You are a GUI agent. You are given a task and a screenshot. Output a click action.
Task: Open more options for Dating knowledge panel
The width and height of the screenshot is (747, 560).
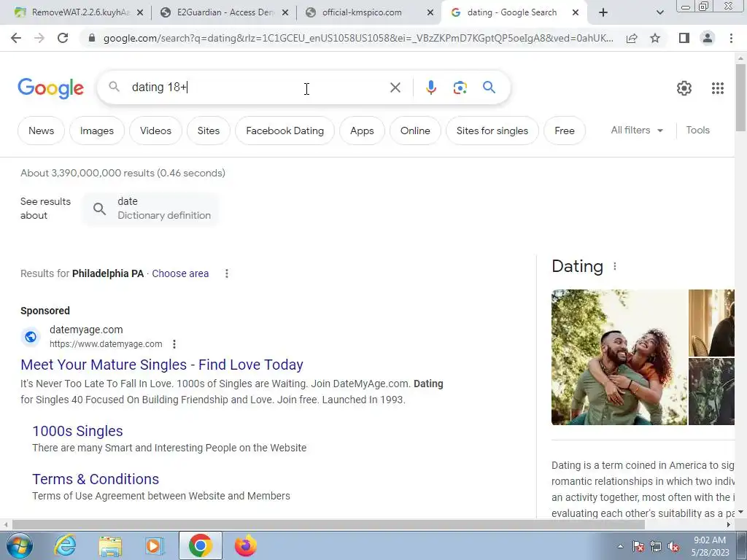614,266
